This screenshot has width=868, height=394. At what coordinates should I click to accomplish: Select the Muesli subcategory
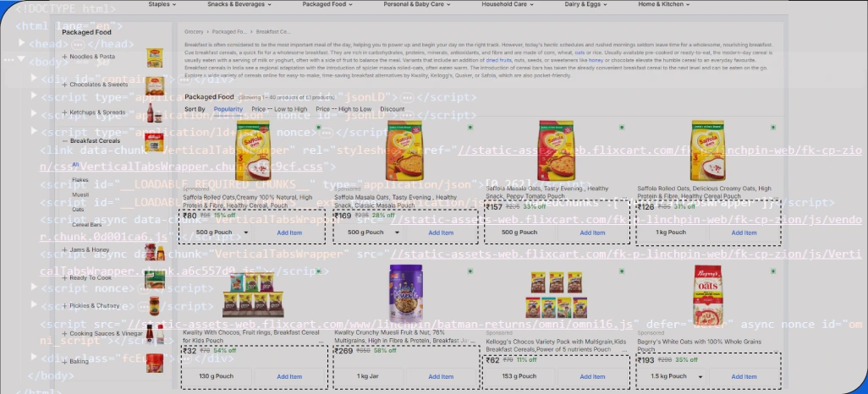pos(80,194)
